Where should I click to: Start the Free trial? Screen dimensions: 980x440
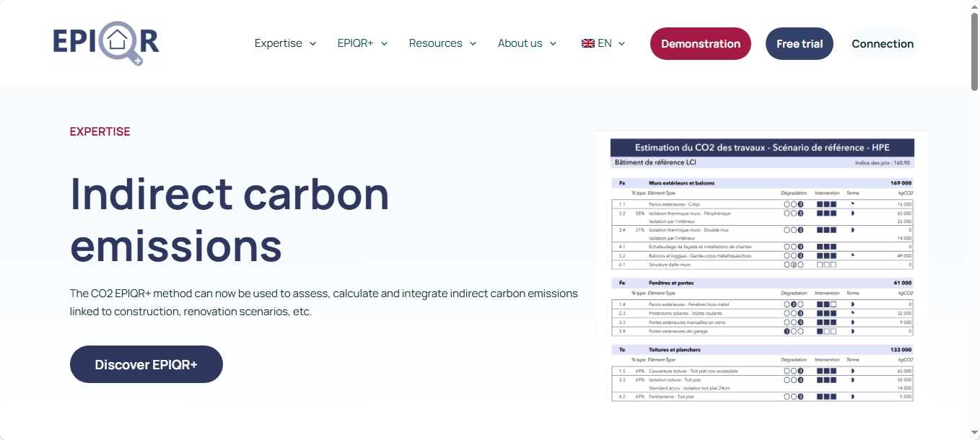pos(800,43)
